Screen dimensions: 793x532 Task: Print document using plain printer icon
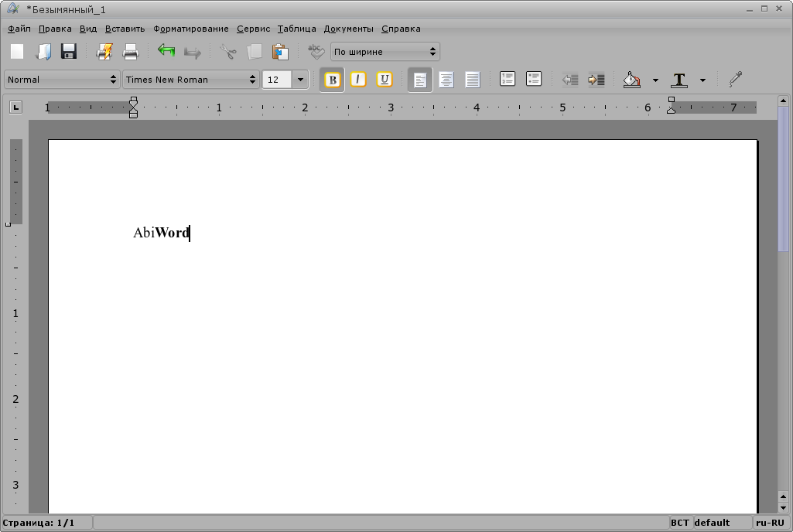pyautogui.click(x=131, y=52)
